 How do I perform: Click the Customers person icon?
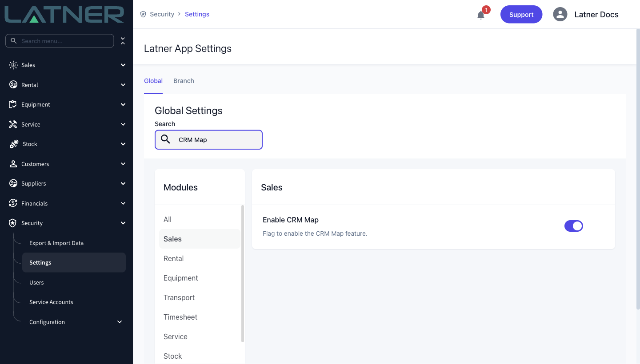[13, 164]
